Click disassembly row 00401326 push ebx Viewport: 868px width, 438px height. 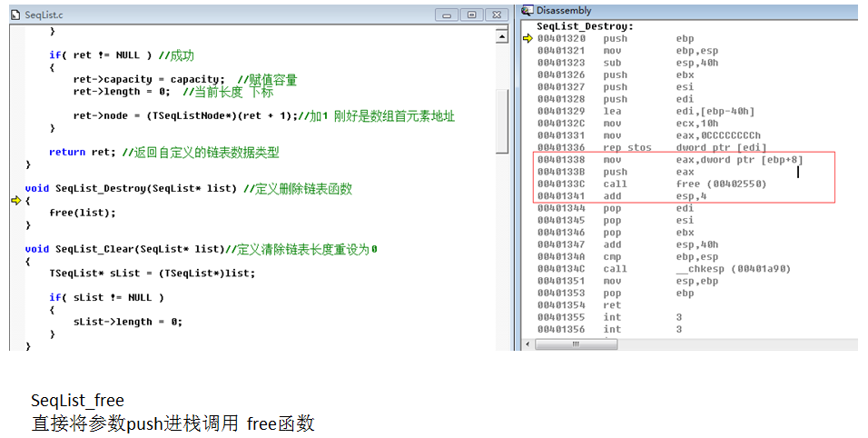tap(616, 75)
